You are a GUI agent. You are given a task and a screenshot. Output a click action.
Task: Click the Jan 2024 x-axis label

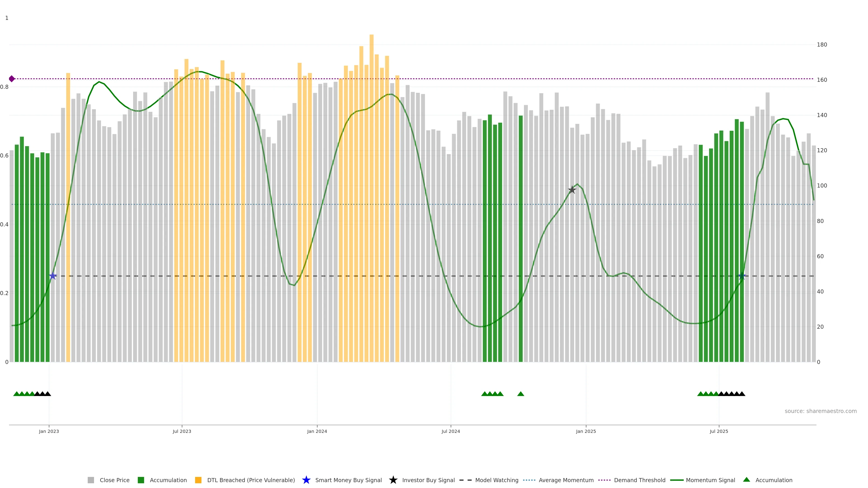(317, 431)
